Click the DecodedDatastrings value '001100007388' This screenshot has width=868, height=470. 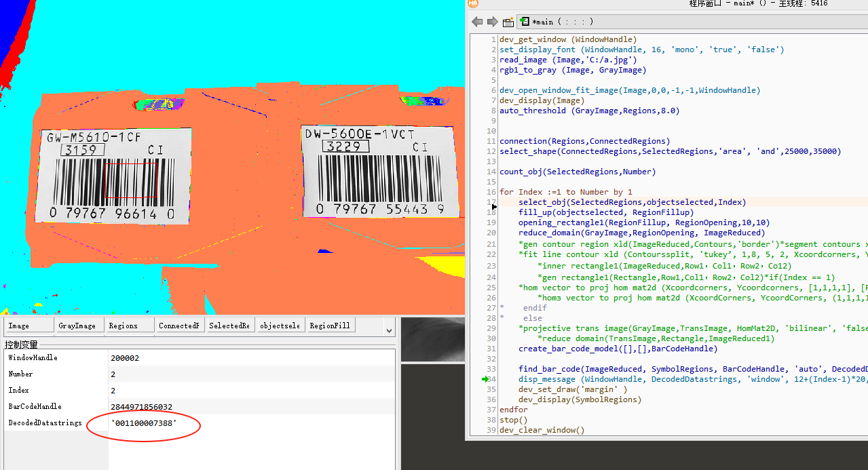point(144,423)
